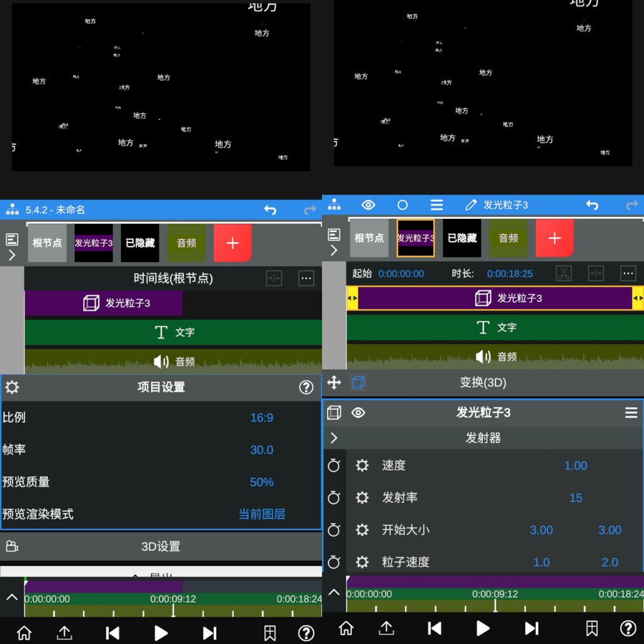Change the 比例 16:9 setting
644x644 pixels.
pos(262,418)
